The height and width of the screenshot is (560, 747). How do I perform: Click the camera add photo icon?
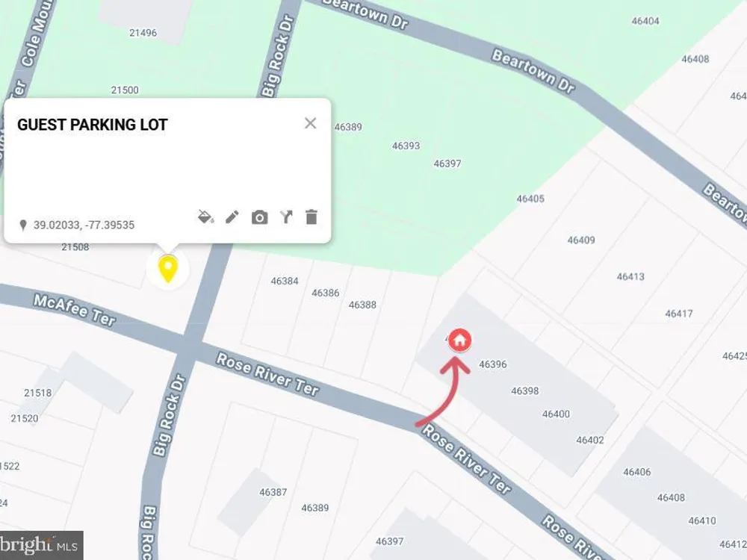click(x=259, y=217)
